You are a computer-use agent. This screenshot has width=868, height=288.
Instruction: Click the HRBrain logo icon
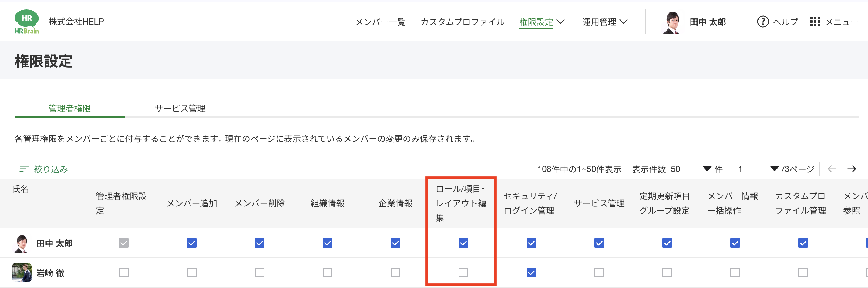tap(26, 22)
